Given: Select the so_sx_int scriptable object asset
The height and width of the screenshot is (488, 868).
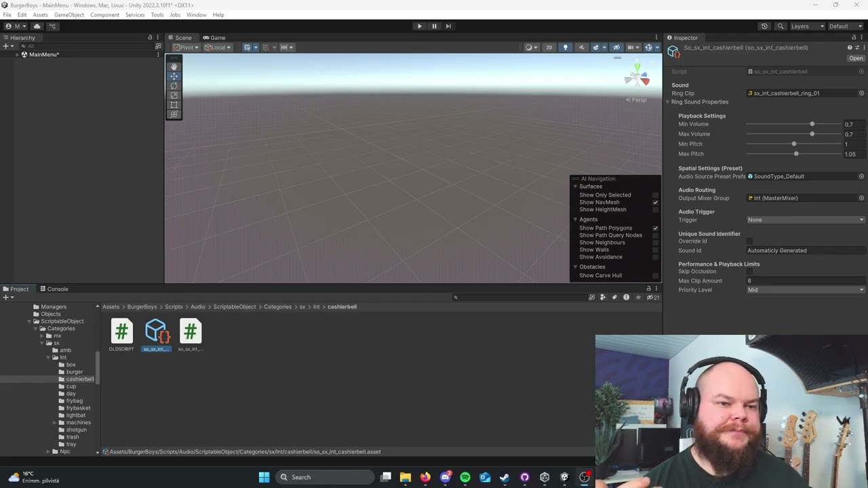Looking at the screenshot, I should (156, 335).
